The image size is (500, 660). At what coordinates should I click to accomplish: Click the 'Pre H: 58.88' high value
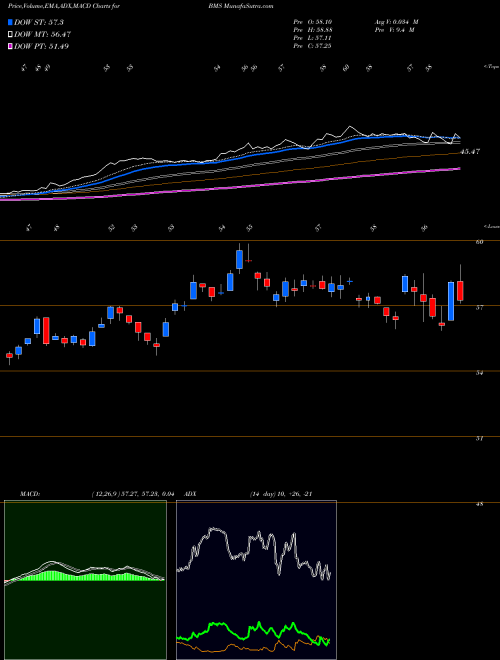tap(313, 30)
